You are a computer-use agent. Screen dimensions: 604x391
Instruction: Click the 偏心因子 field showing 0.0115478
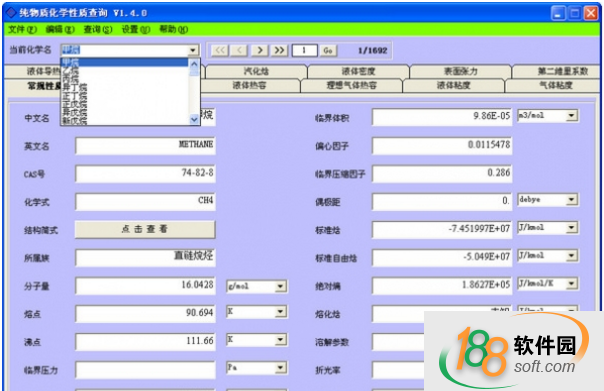442,146
